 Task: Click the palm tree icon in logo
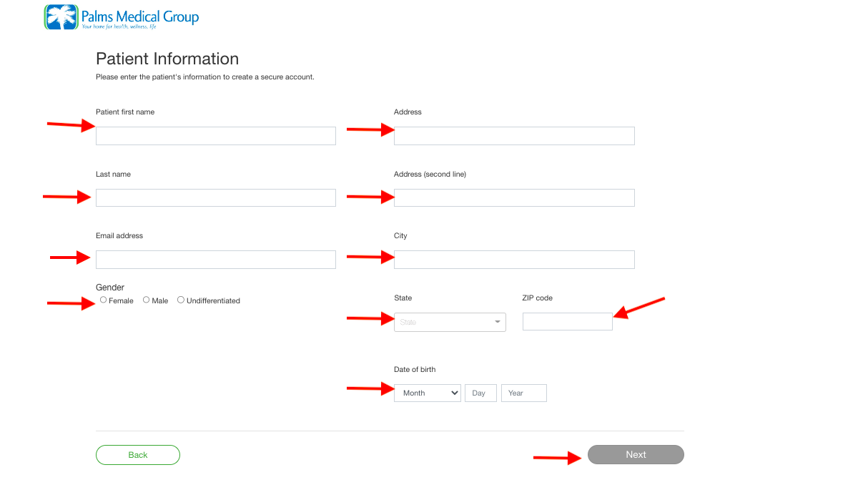(61, 17)
